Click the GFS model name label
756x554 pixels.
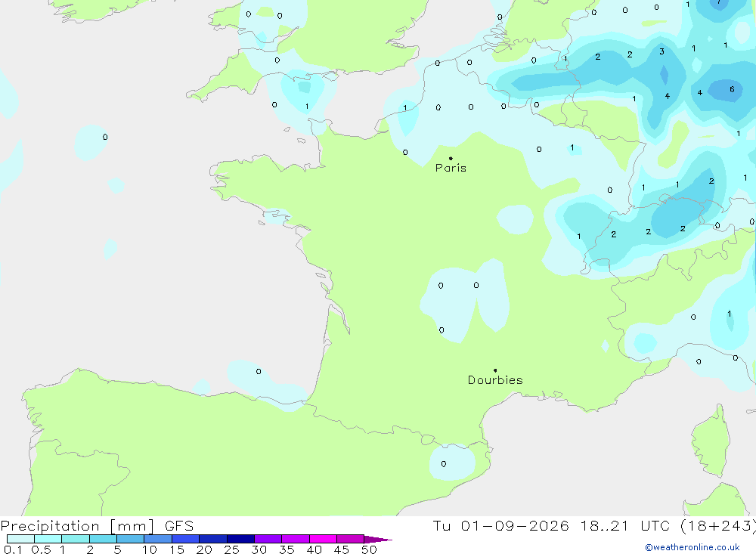click(x=179, y=526)
